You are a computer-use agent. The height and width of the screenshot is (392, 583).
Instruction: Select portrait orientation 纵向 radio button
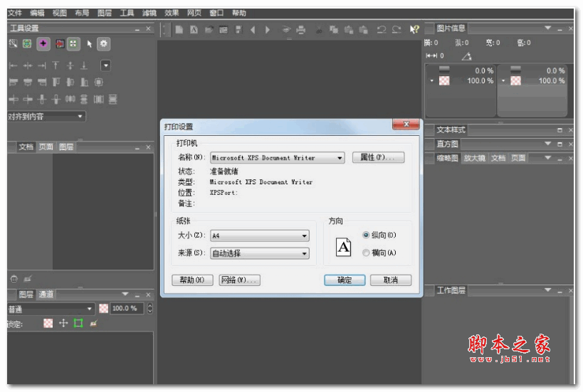coord(366,235)
